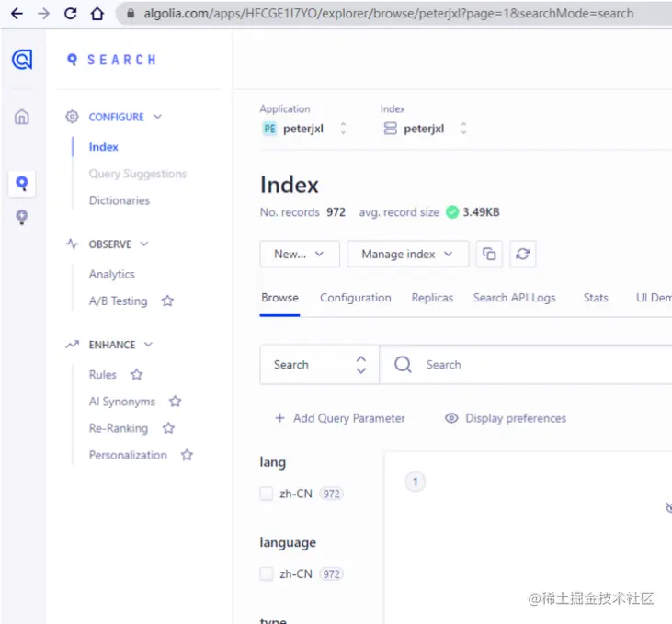This screenshot has height=624, width=672.
Task: Reload the page with browser refresh
Action: click(x=70, y=14)
